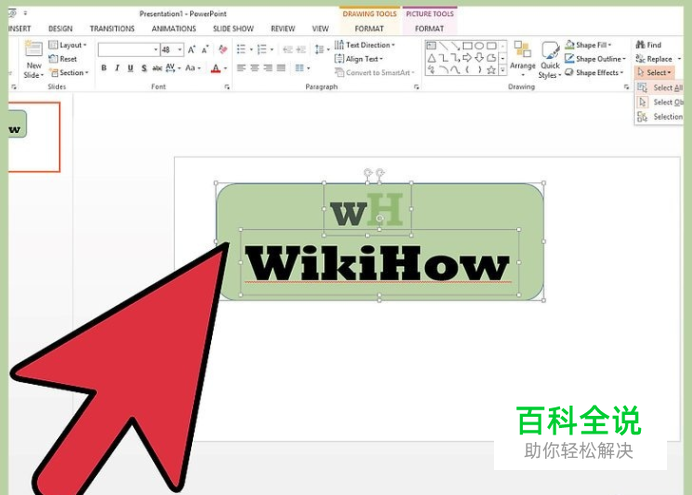
Task: Align text left
Action: coord(241,68)
